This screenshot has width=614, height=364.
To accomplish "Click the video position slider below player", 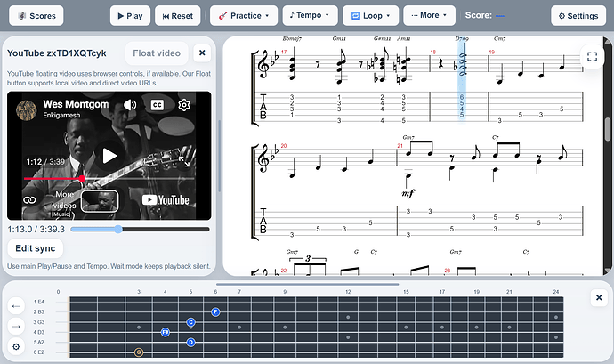I will tap(140, 230).
